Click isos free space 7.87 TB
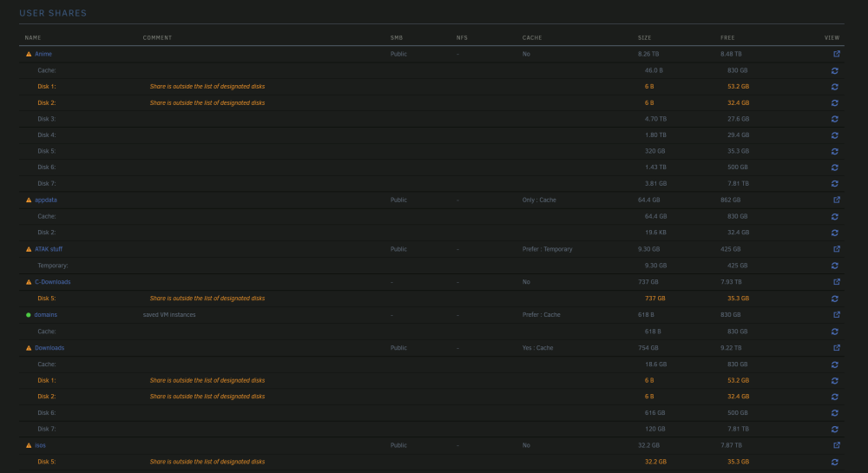This screenshot has width=868, height=473. (x=731, y=445)
